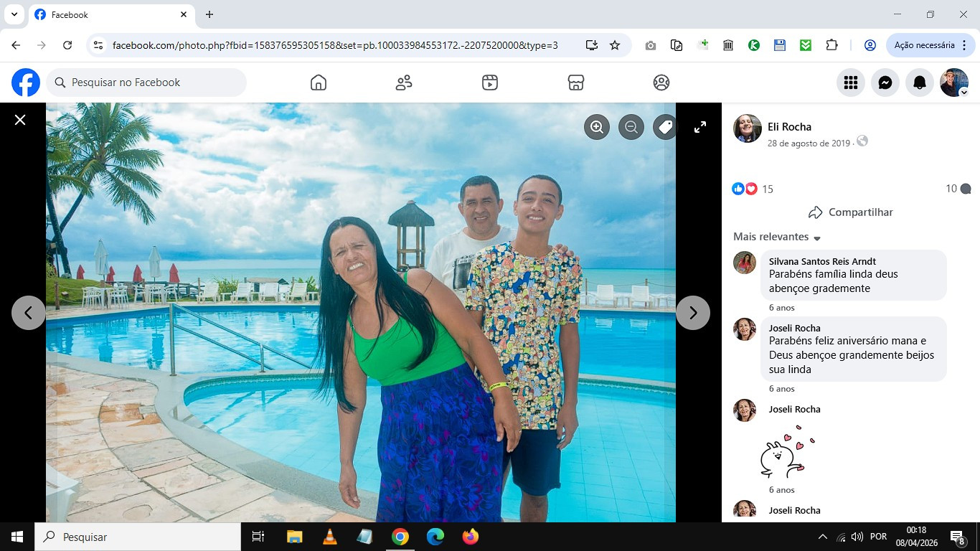Open the notifications bell
This screenshot has height=551, width=980.
920,83
